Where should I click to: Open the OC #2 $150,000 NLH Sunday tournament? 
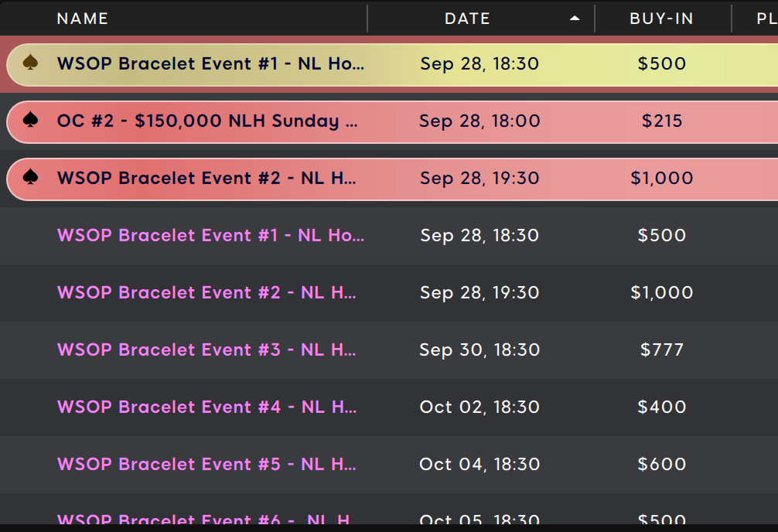(207, 121)
